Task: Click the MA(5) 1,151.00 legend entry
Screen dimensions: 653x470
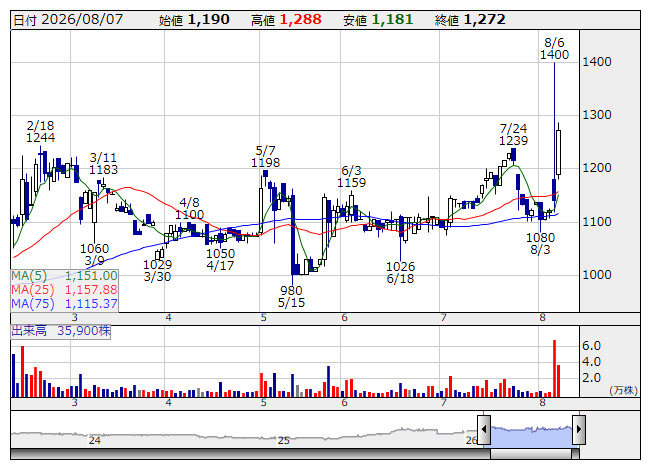Action: 64,276
